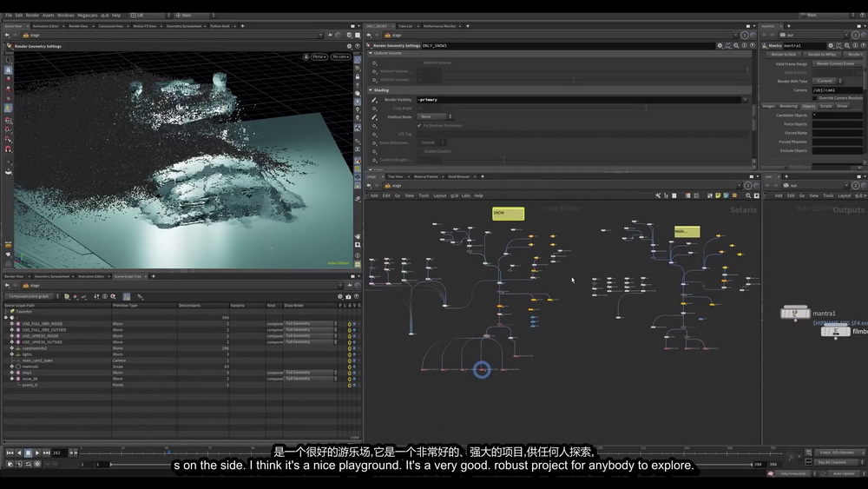Select the mantra1 node in out network
Image resolution: width=868 pixels, height=489 pixels.
coord(795,314)
